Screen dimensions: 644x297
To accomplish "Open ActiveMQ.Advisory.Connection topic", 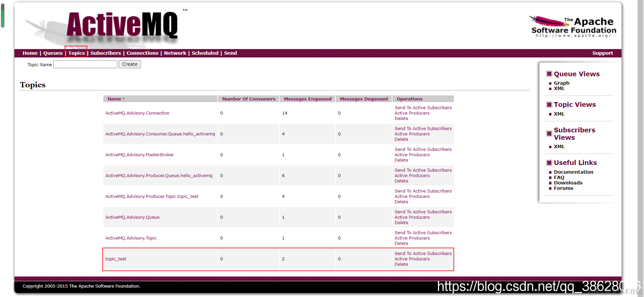I will pyautogui.click(x=137, y=113).
